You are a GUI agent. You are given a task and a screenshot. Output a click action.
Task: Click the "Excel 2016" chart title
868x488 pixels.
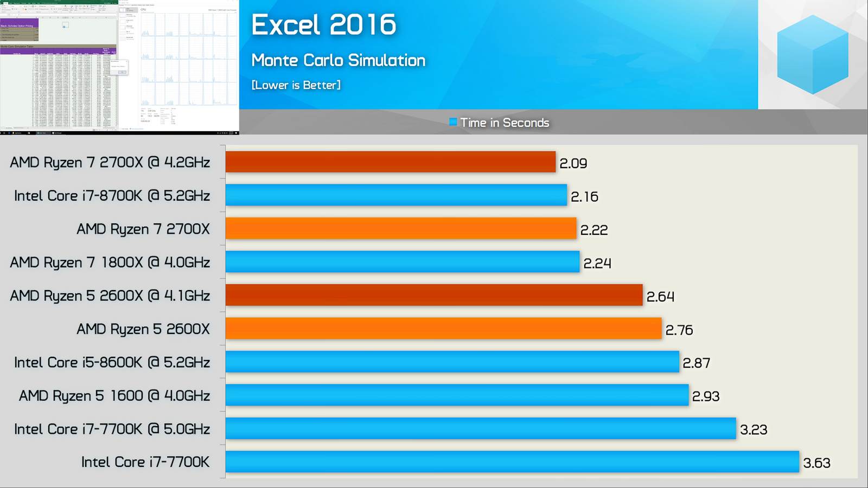(324, 25)
